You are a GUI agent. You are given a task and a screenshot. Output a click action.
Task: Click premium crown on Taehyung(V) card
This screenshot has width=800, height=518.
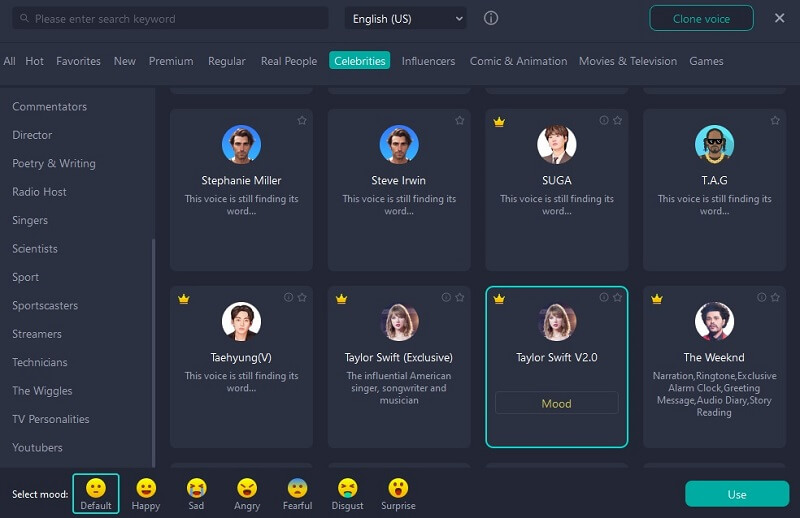[184, 299]
